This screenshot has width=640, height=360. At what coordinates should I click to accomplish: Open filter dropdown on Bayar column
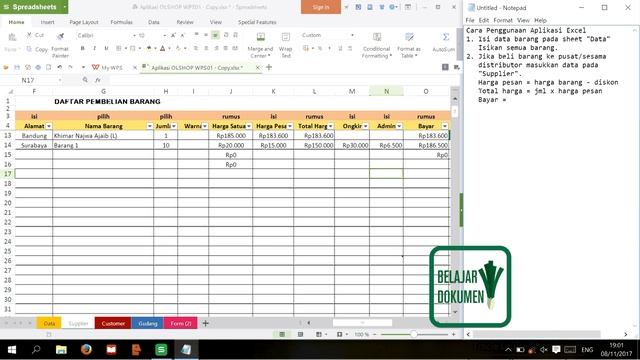445,126
